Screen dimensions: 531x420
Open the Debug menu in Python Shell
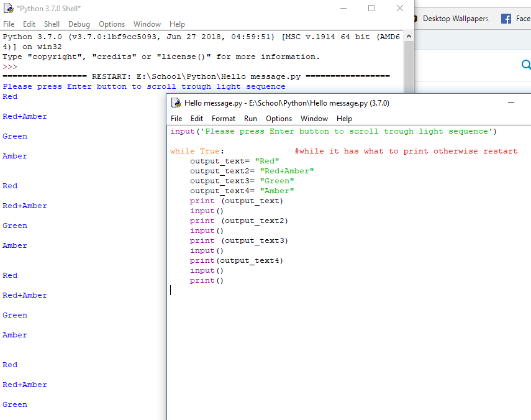click(79, 24)
